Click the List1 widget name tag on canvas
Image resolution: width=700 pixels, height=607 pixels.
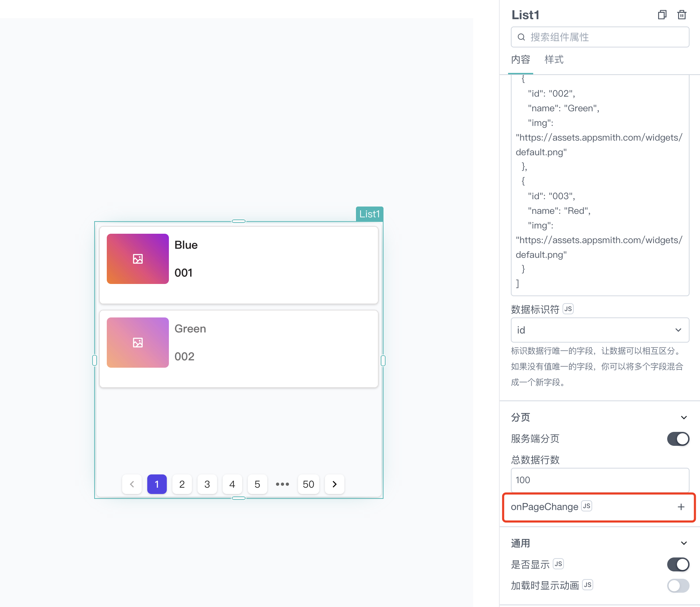point(369,214)
